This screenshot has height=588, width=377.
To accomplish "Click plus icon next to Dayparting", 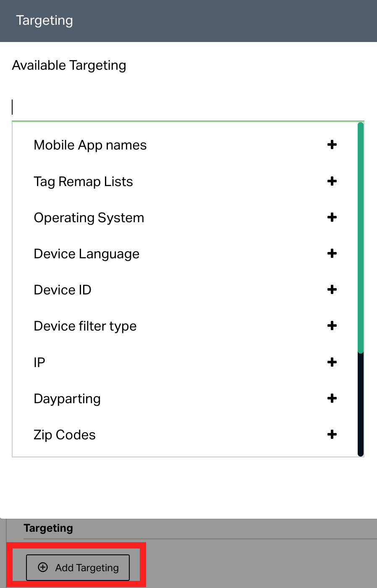I will (332, 398).
